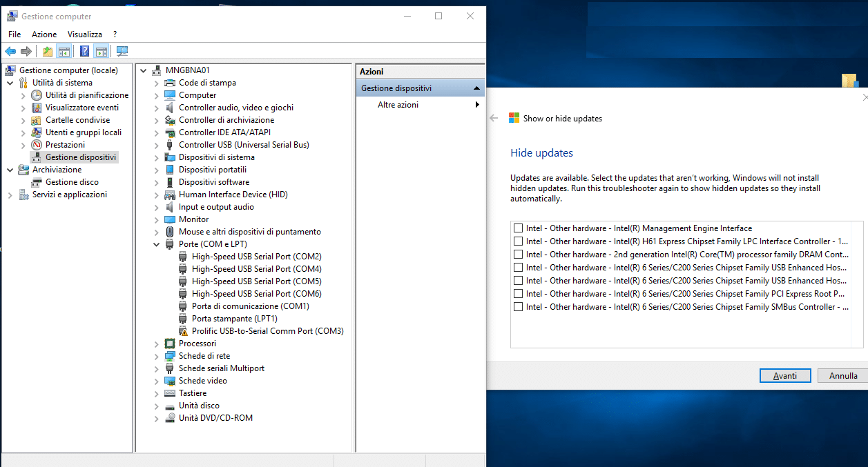Open the Azione menu
Image resolution: width=868 pixels, height=467 pixels.
44,34
